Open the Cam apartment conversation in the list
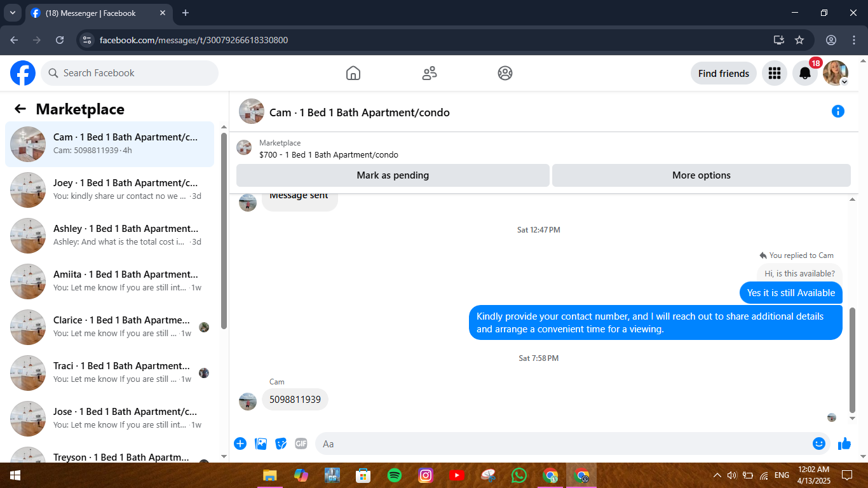The height and width of the screenshot is (488, 868). point(110,144)
